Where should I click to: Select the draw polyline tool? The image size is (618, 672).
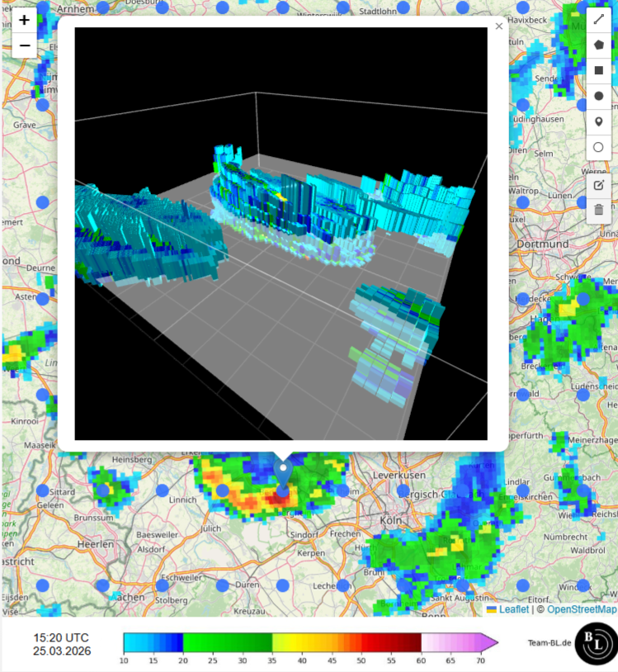click(599, 19)
